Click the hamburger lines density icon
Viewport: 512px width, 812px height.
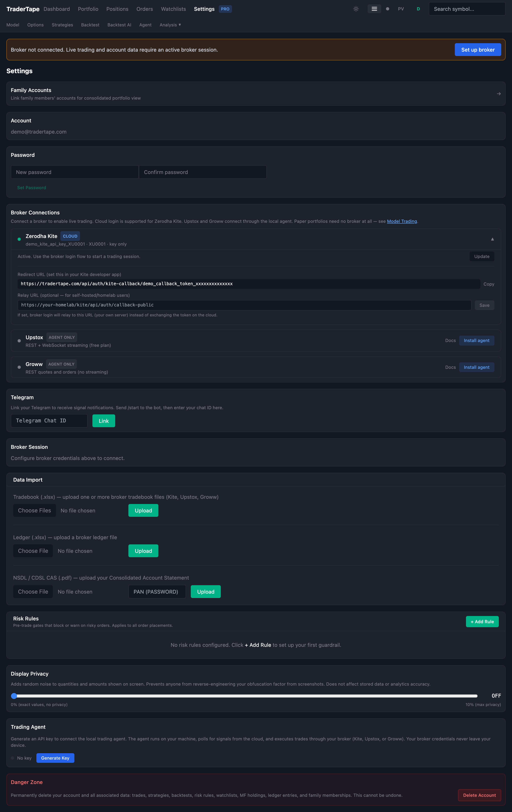(374, 9)
